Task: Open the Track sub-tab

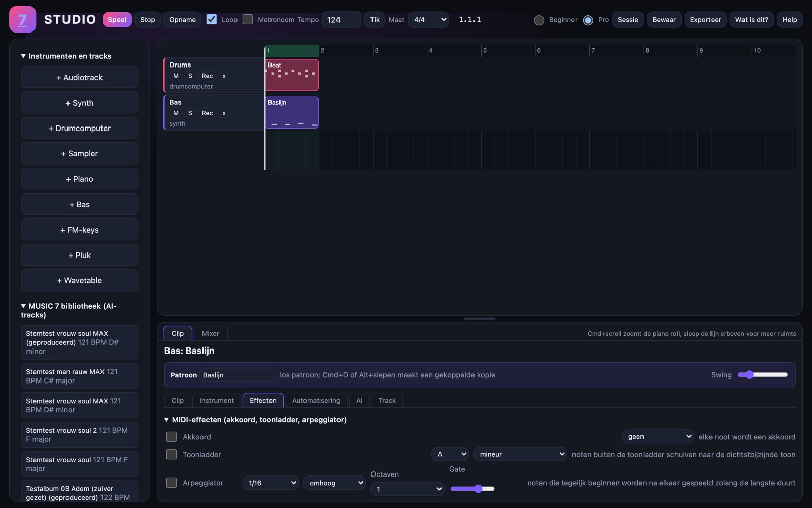Action: point(387,400)
